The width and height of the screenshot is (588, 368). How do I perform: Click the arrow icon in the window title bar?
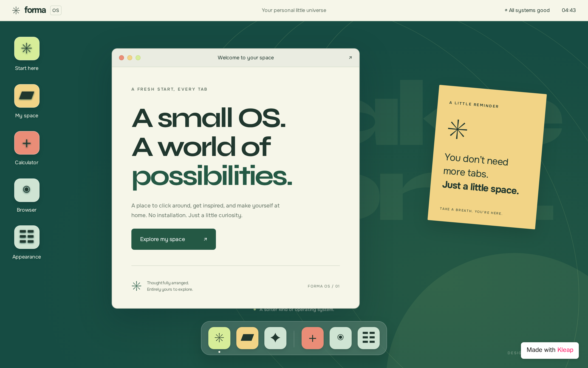tap(350, 58)
